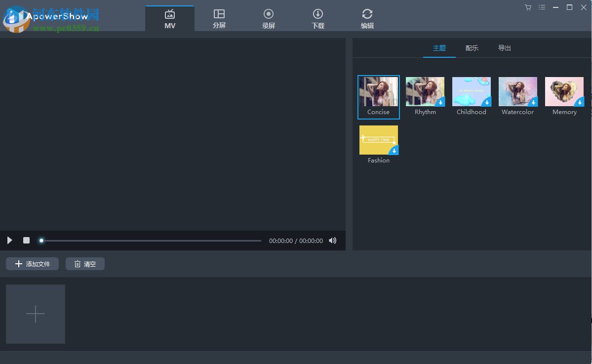This screenshot has width=592, height=364.
Task: Stop the video playback
Action: click(x=26, y=241)
